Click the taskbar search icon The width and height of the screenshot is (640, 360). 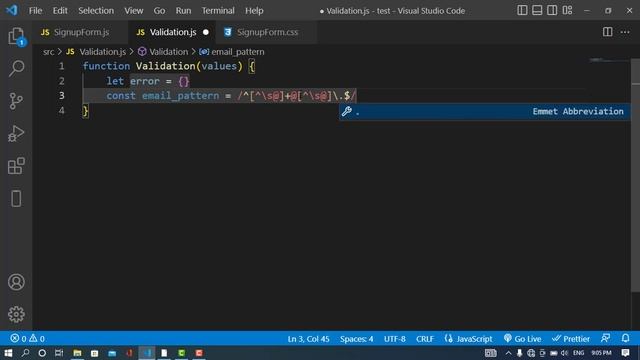pyautogui.click(x=25, y=353)
